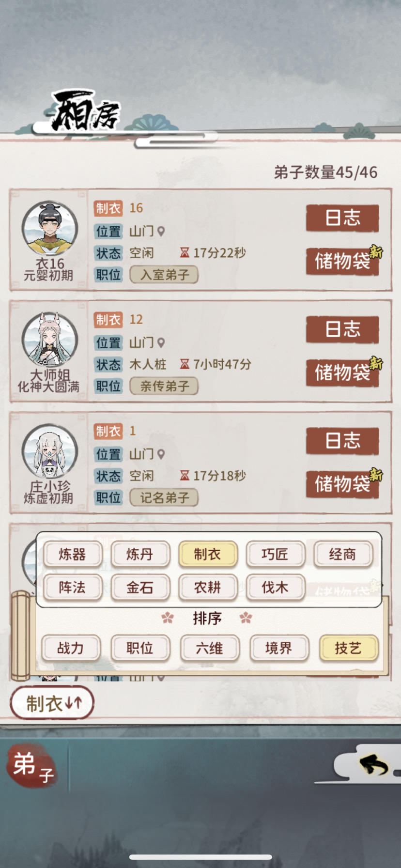
Task: Select 炼器 skill filter option
Action: 73,555
